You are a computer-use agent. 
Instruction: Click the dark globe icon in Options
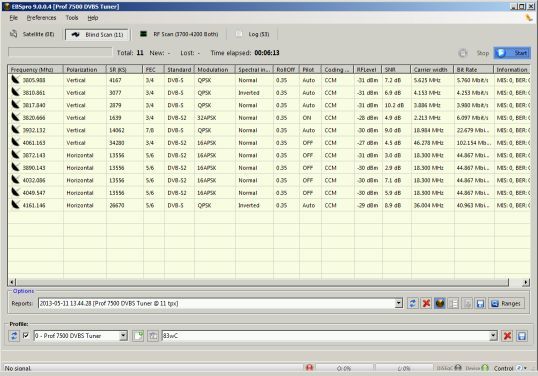tap(440, 303)
